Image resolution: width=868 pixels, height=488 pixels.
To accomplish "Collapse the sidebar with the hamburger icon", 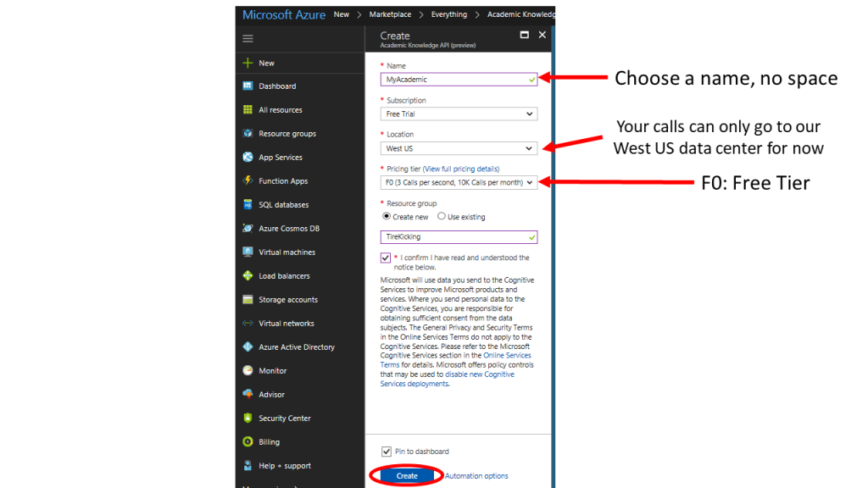I will (x=248, y=37).
